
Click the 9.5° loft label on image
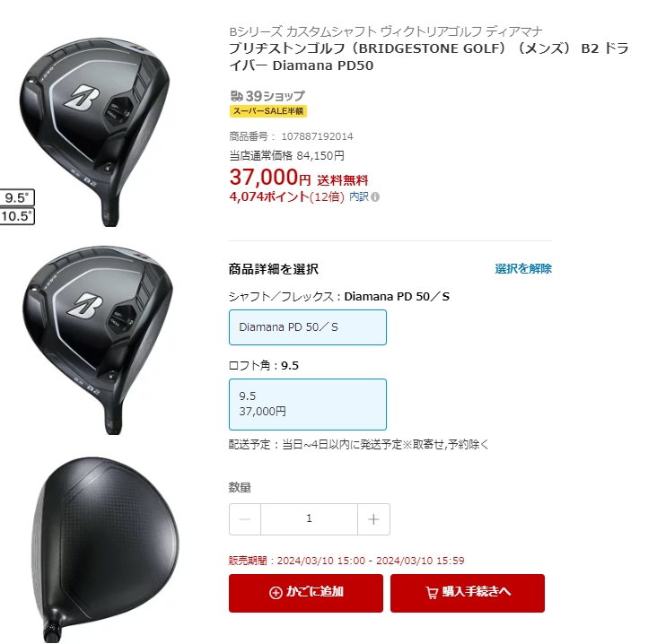click(x=17, y=197)
